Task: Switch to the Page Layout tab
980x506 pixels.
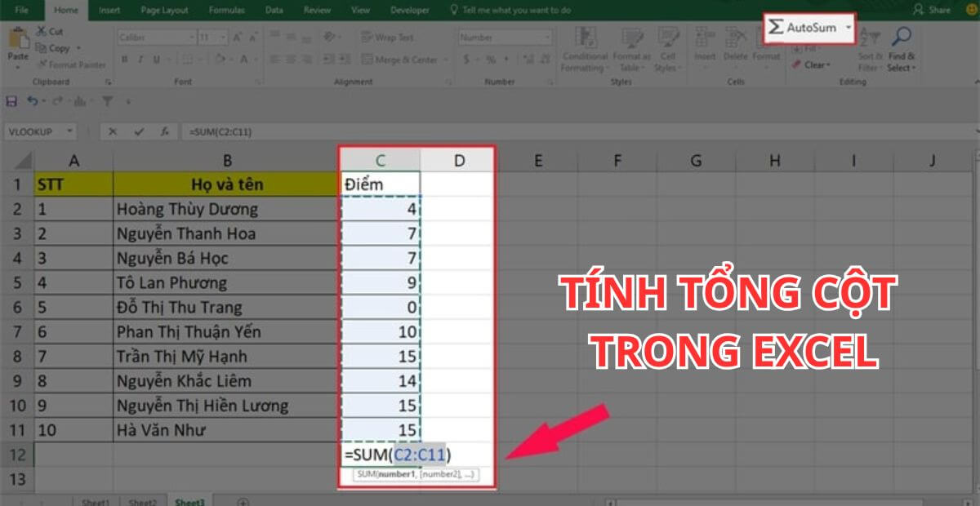Action: pos(163,10)
